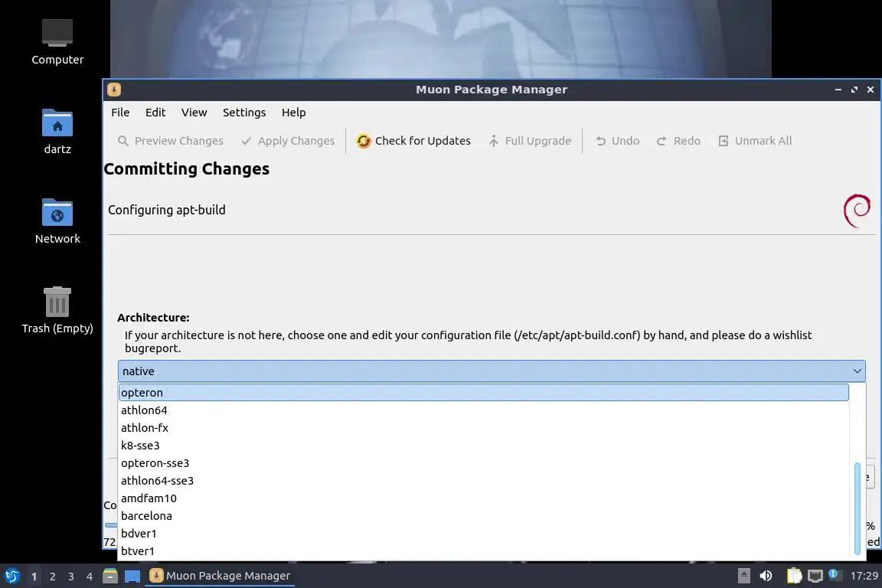882x588 pixels.
Task: Click the Configuring apt-build status text
Action: click(166, 210)
